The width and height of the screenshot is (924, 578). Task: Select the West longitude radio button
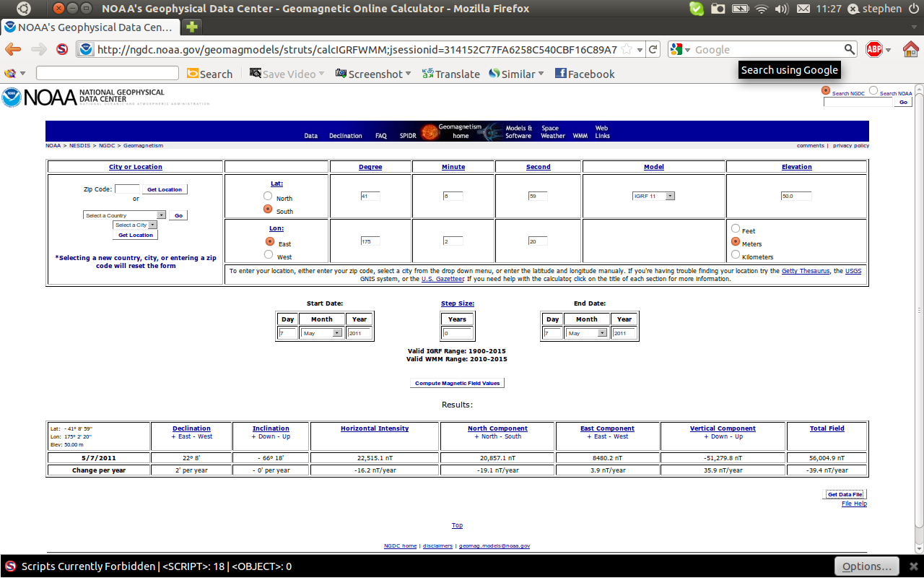[x=268, y=254]
